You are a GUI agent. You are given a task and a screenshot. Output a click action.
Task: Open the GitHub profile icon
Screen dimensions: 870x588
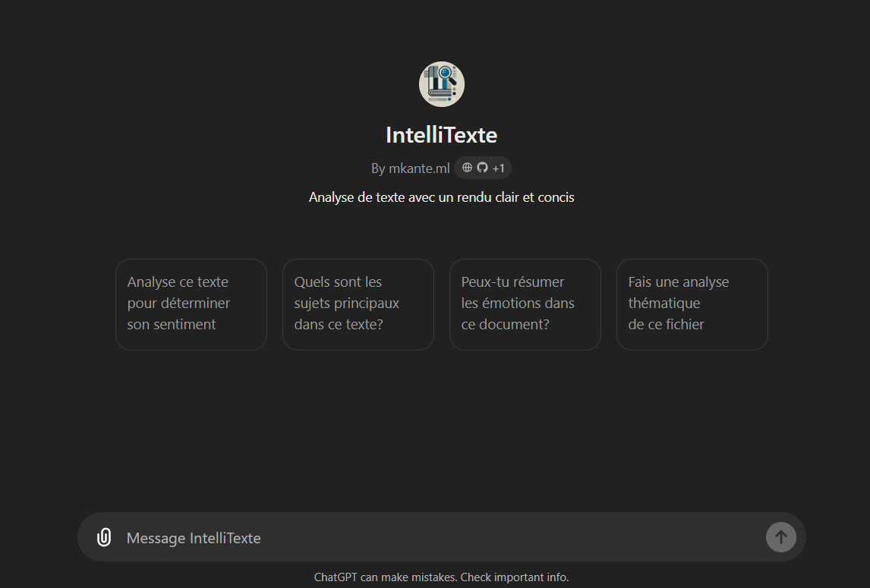tap(482, 168)
